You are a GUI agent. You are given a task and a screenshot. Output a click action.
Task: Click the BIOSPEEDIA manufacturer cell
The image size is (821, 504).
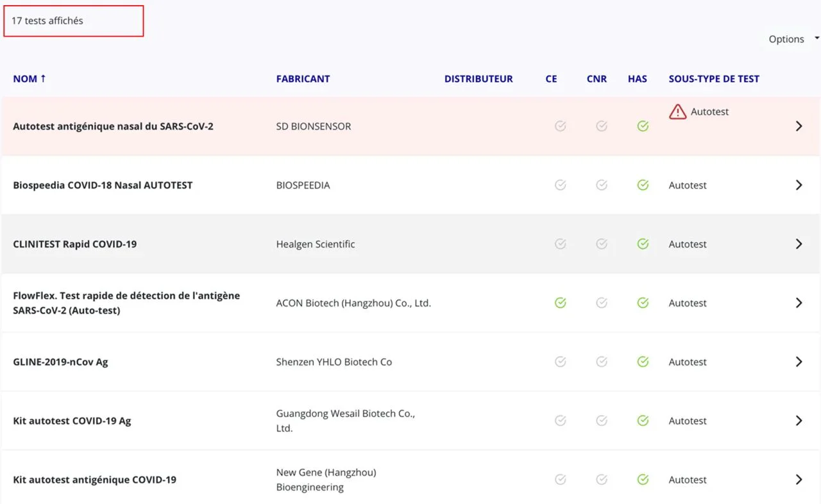point(303,185)
